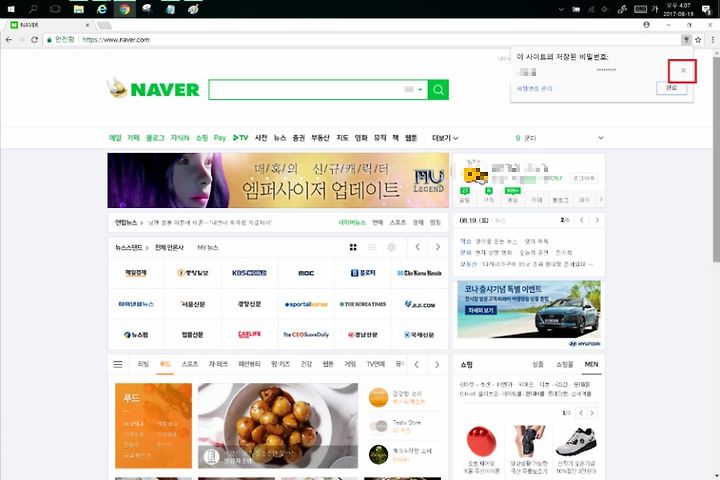Switch newsstand to list view
The width and height of the screenshot is (720, 480).
click(x=372, y=247)
